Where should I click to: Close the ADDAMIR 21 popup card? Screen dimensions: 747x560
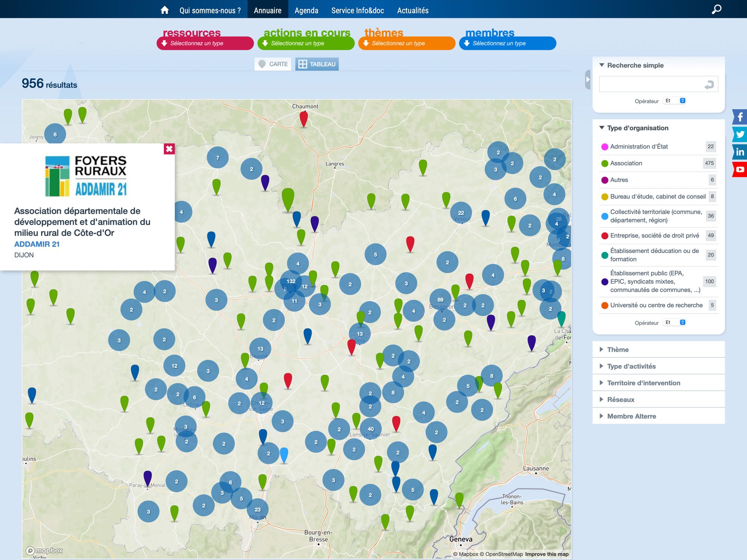coord(169,149)
